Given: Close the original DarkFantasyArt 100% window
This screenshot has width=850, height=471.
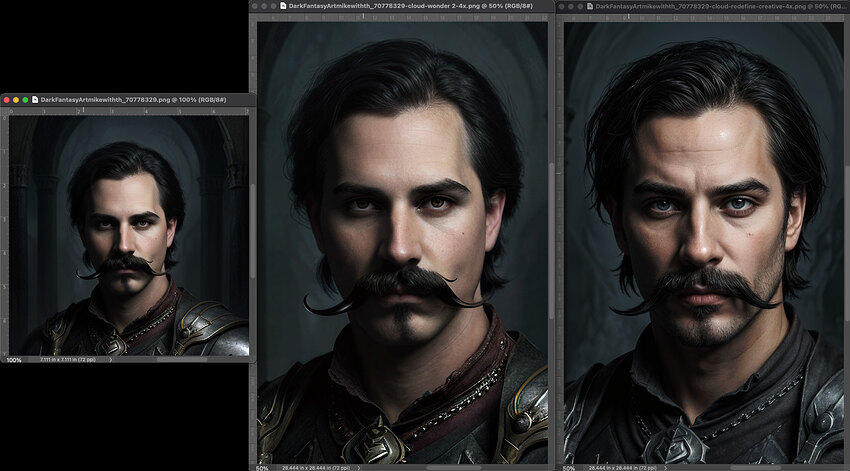Looking at the screenshot, I should [7, 100].
